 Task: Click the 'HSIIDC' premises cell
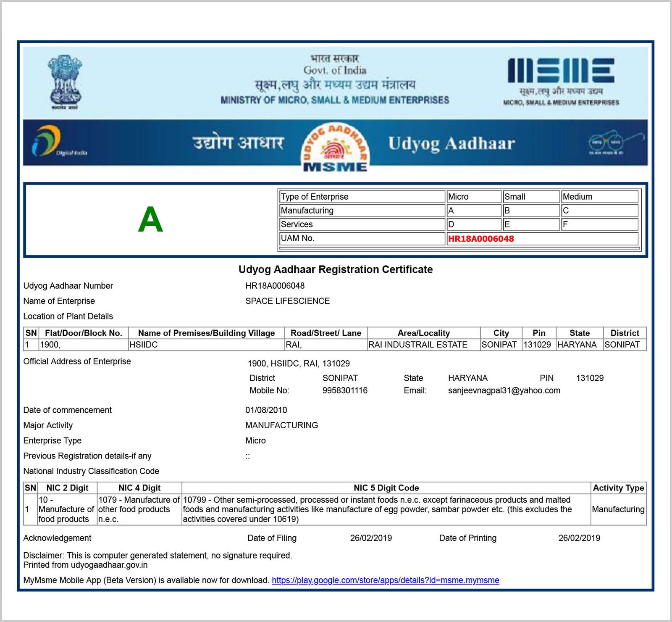pos(207,345)
